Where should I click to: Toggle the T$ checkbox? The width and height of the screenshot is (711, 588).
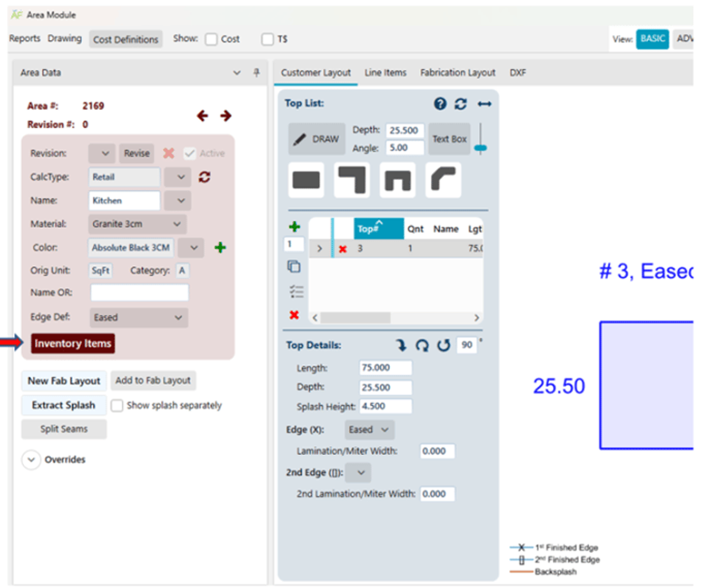click(268, 39)
